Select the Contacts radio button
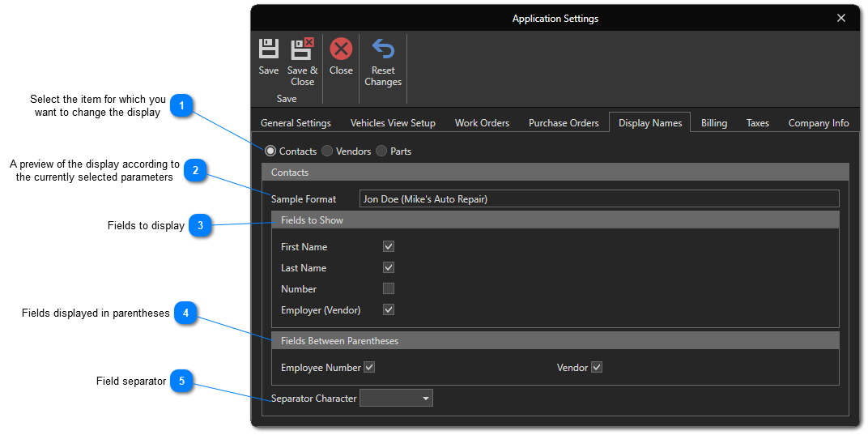The height and width of the screenshot is (435, 868). point(270,151)
